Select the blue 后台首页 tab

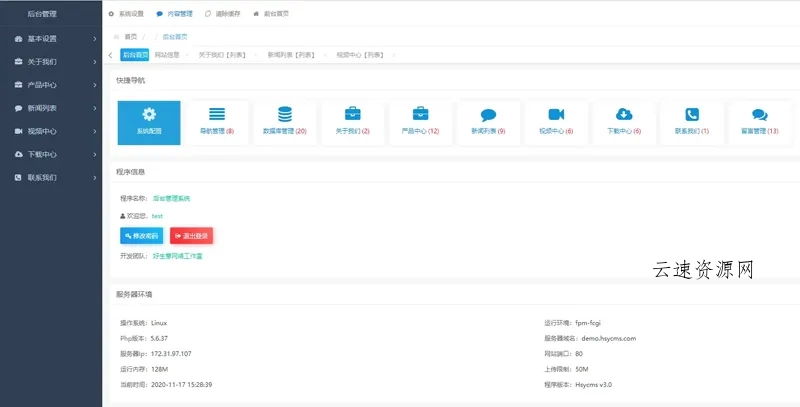(x=135, y=55)
